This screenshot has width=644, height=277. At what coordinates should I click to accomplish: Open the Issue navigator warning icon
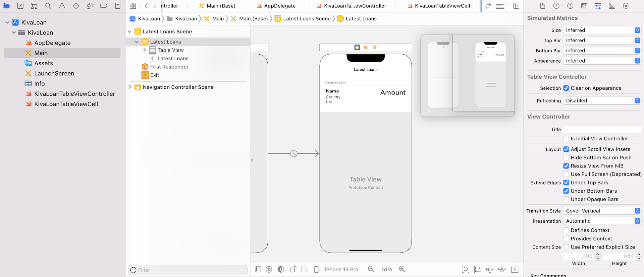point(62,6)
